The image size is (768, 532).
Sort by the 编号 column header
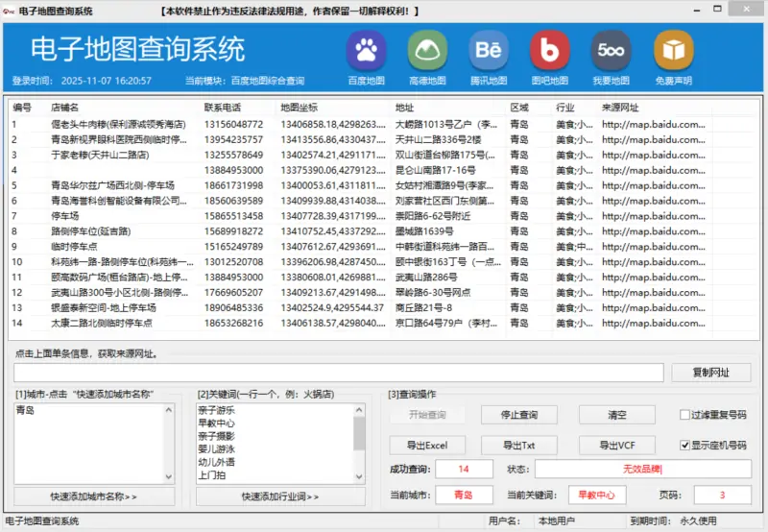pyautogui.click(x=22, y=108)
